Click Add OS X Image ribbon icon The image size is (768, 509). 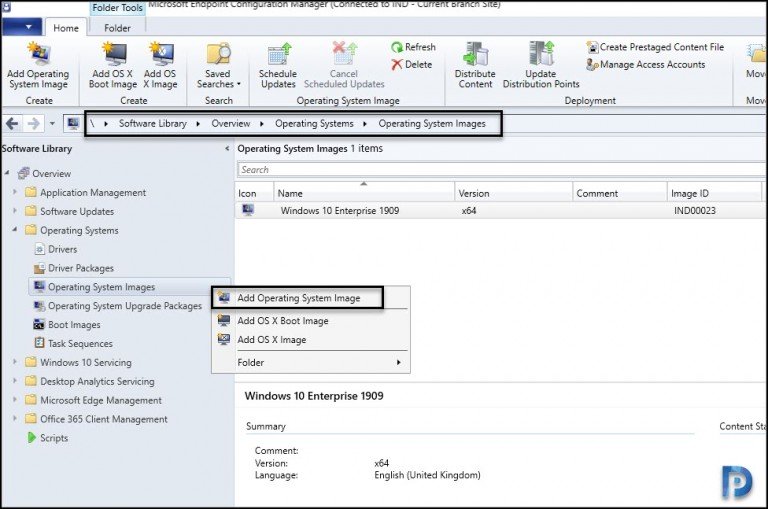coord(160,66)
